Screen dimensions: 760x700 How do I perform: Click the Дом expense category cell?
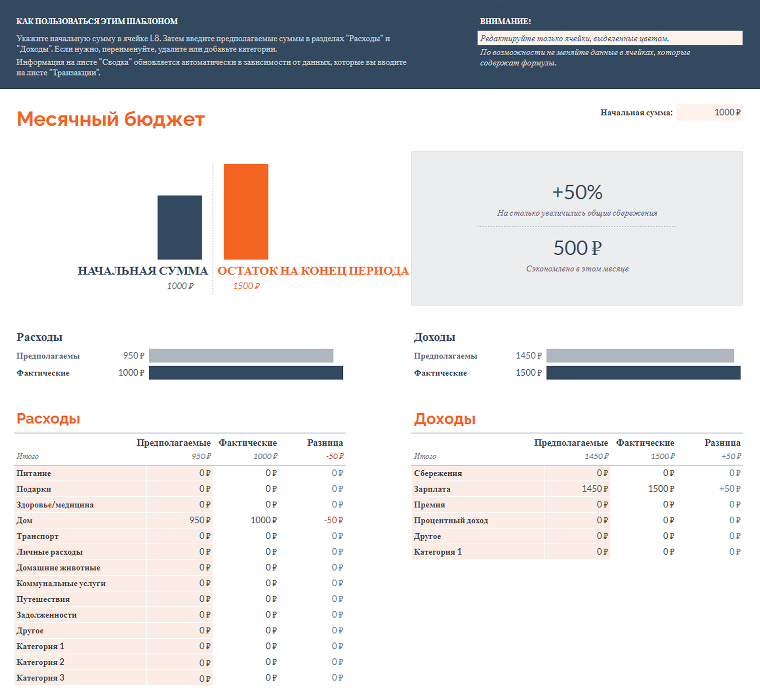coord(80,520)
